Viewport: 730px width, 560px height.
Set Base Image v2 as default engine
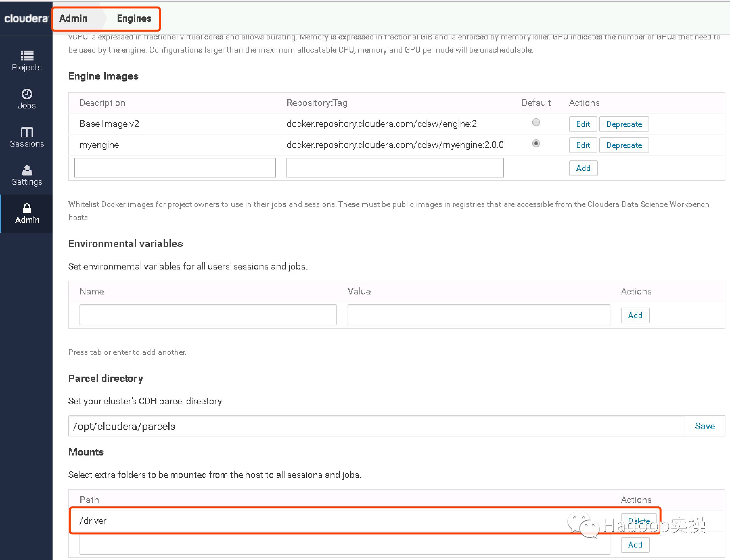(x=536, y=122)
